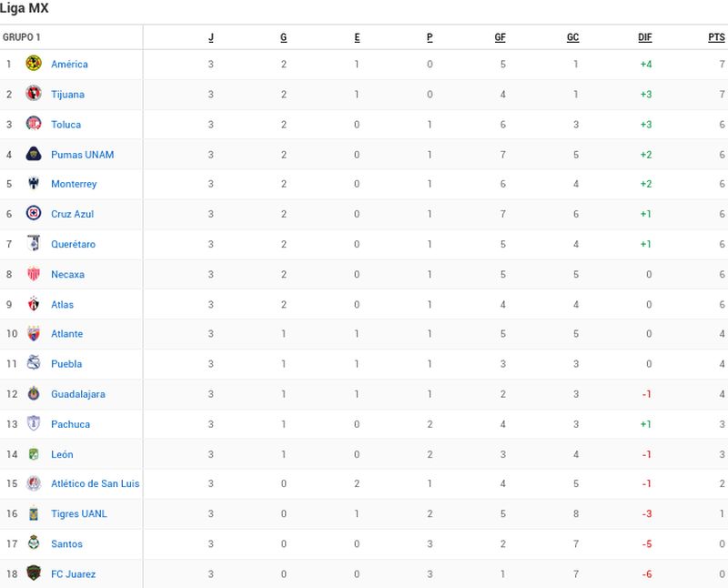The width and height of the screenshot is (728, 588).
Task: Open the Tijuana team link
Action: [x=67, y=95]
